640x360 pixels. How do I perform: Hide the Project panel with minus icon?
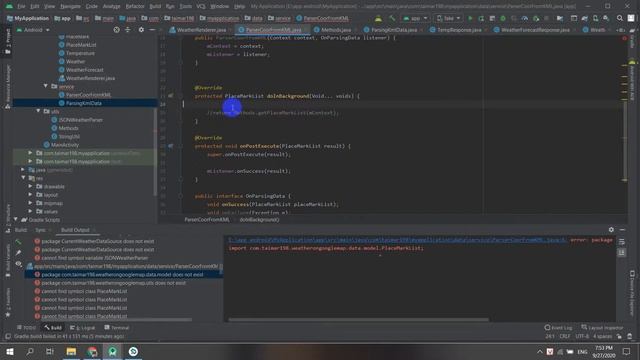(x=152, y=30)
